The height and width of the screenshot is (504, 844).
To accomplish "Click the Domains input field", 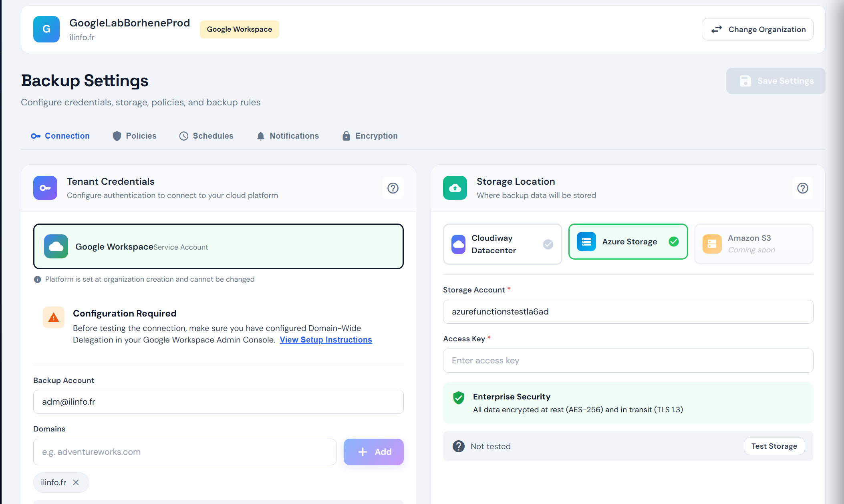I will (185, 452).
